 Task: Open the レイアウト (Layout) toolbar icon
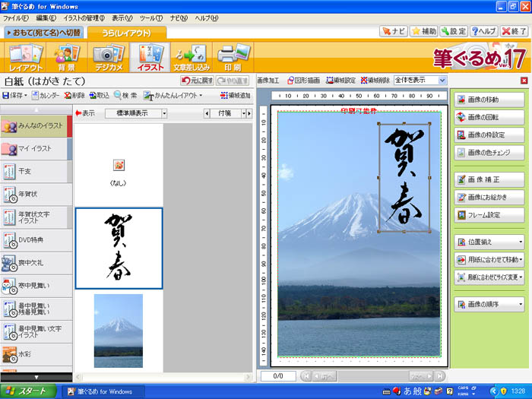(25, 57)
